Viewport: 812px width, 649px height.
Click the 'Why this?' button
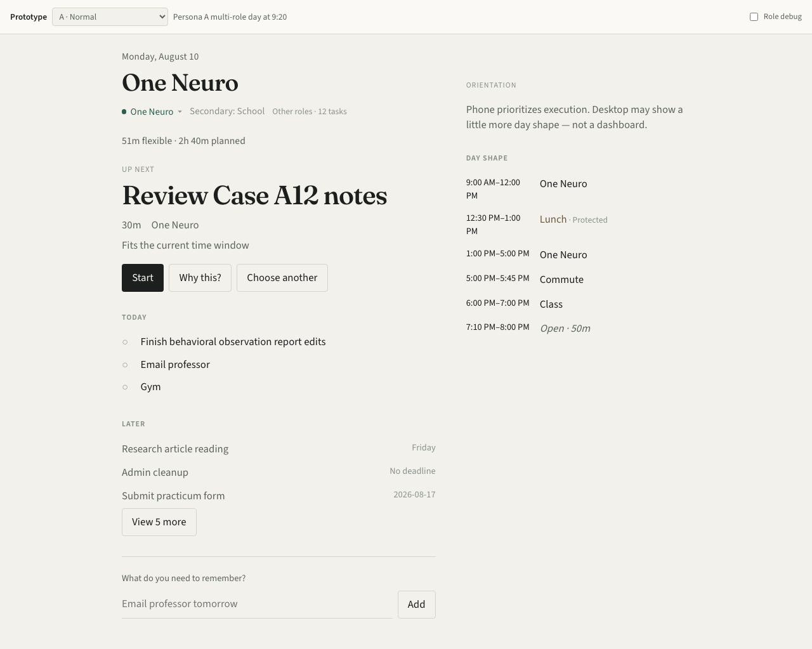(200, 278)
